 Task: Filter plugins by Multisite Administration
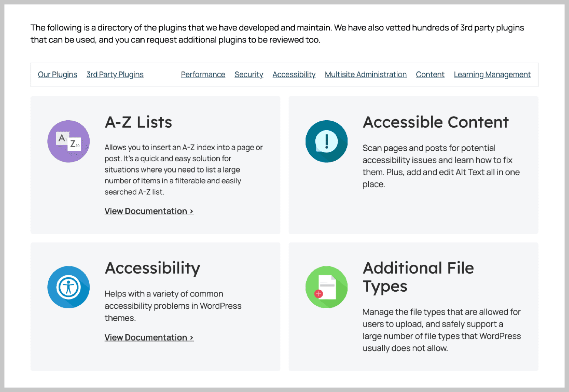(365, 74)
